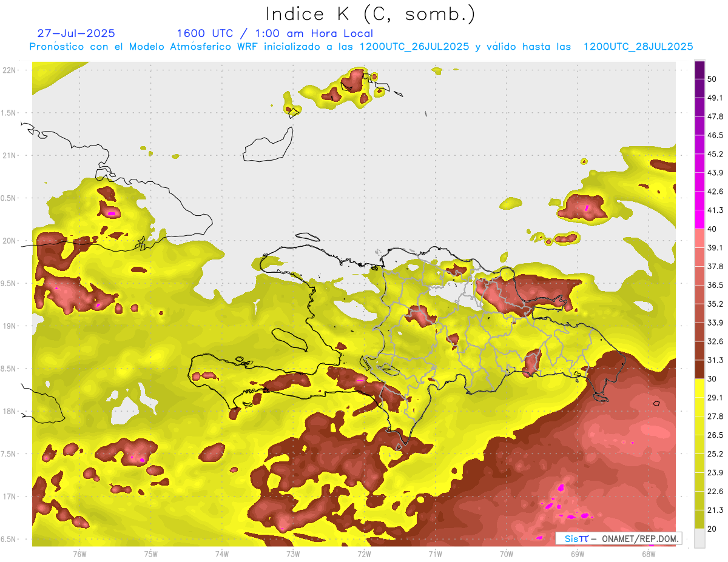Screen dimensions: 728x562
Task: Click the latitude label '18N'
Action: (x=9, y=411)
